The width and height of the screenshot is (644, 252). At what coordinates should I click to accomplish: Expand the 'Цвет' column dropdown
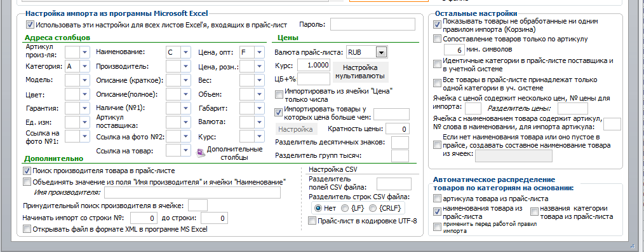(84, 94)
